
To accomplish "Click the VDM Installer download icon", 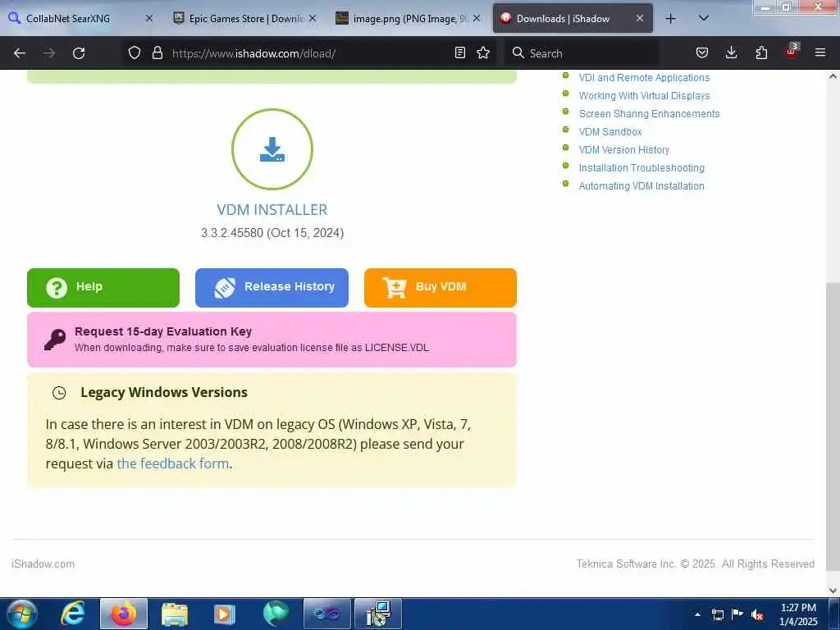I will pyautogui.click(x=272, y=149).
